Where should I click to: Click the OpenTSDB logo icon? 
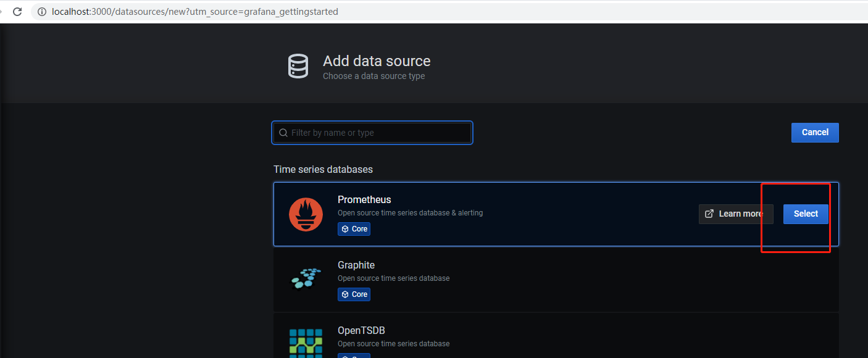click(306, 343)
